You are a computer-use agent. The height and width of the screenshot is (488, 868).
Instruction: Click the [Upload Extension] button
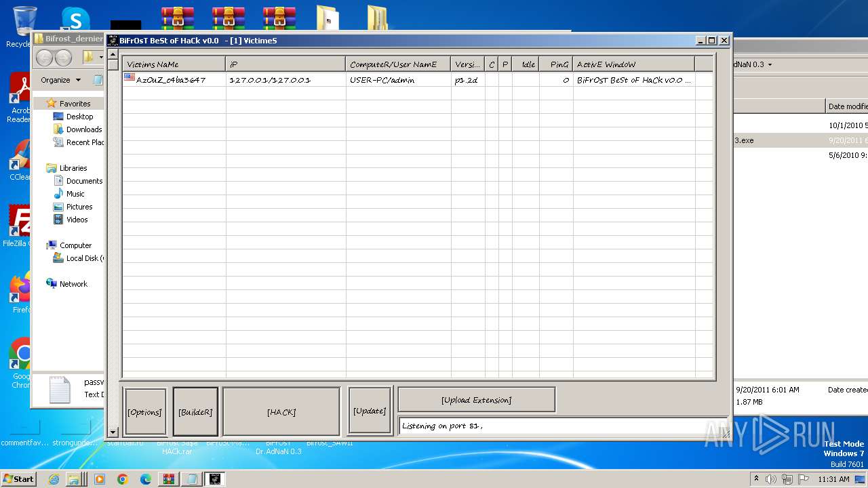point(477,400)
